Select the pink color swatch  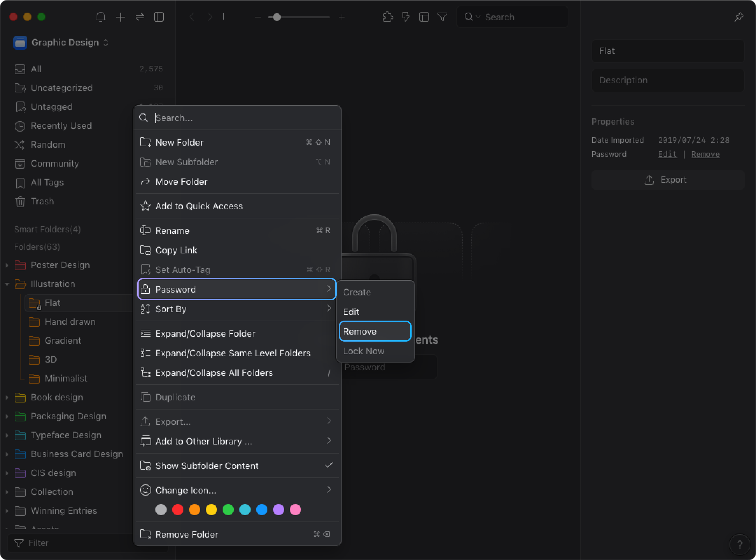296,509
